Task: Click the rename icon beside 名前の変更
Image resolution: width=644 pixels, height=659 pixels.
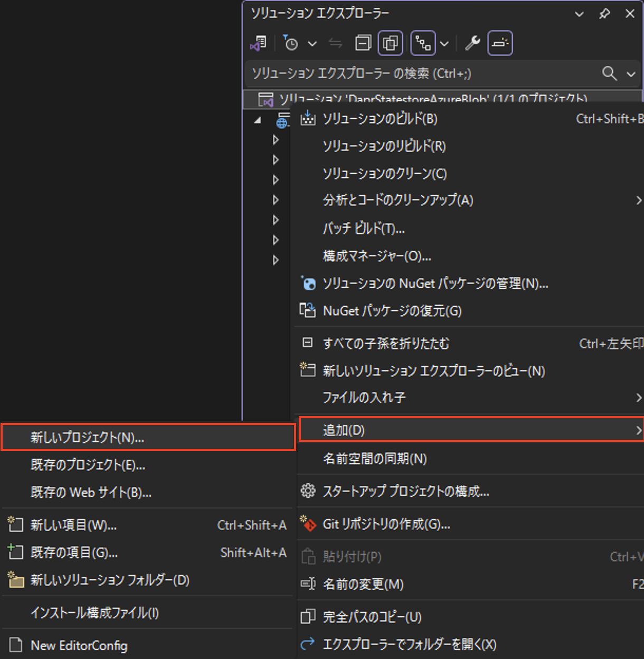Action: (308, 584)
